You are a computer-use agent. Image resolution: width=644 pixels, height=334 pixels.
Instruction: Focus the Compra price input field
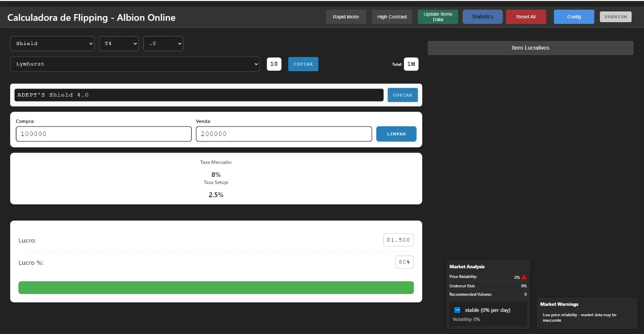click(103, 134)
